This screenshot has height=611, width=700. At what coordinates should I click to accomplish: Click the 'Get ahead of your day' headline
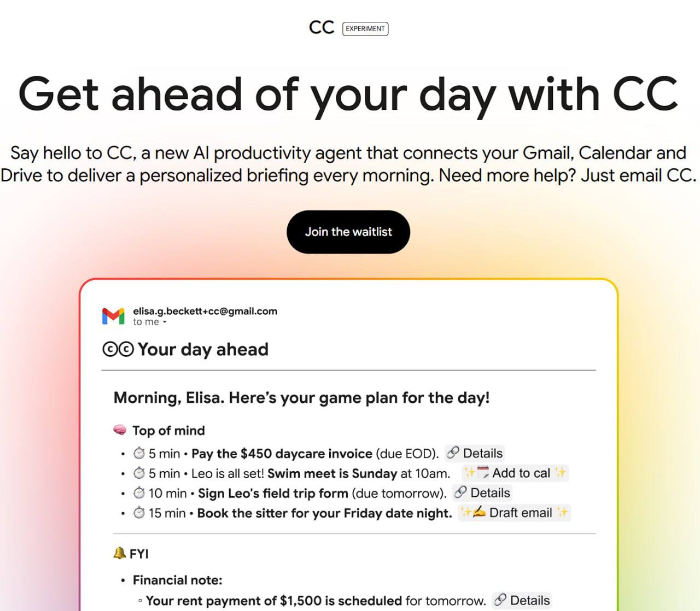348,94
